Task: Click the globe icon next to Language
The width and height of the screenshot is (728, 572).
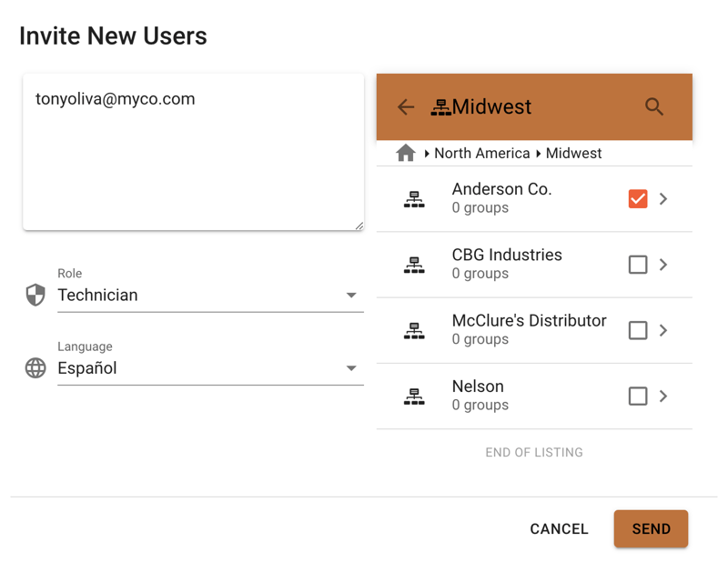Action: [x=35, y=367]
